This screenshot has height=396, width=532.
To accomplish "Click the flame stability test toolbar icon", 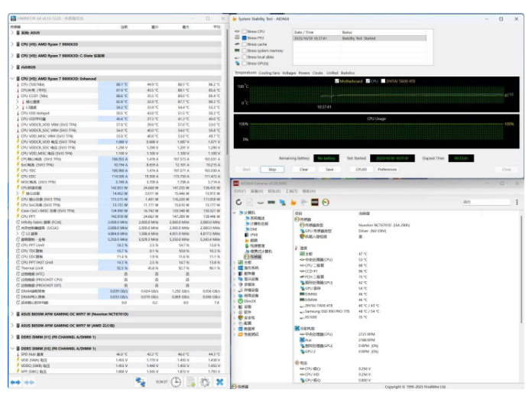I will [294, 201].
